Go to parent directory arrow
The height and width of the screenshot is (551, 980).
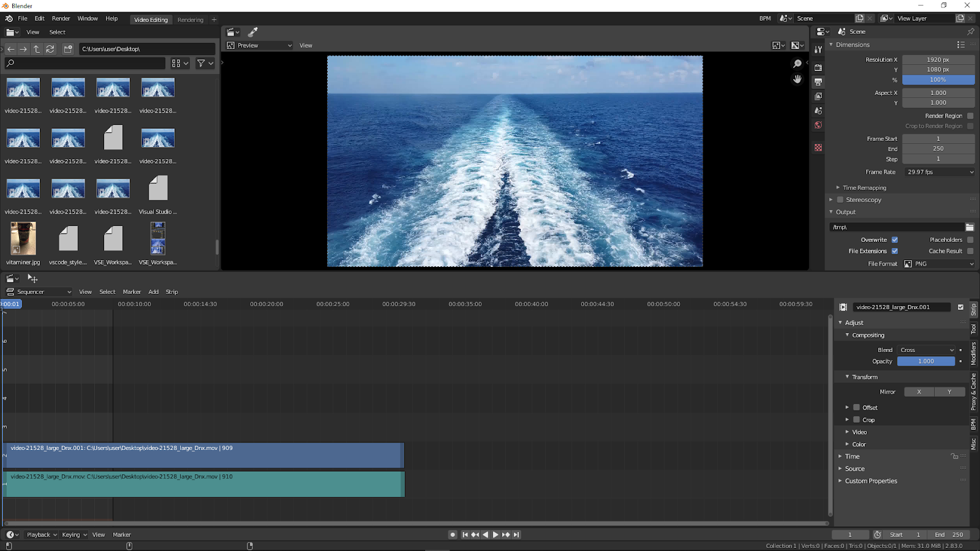(x=37, y=49)
